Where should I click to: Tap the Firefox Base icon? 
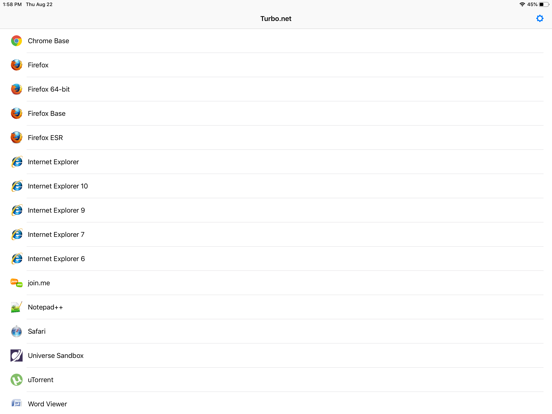tap(16, 113)
